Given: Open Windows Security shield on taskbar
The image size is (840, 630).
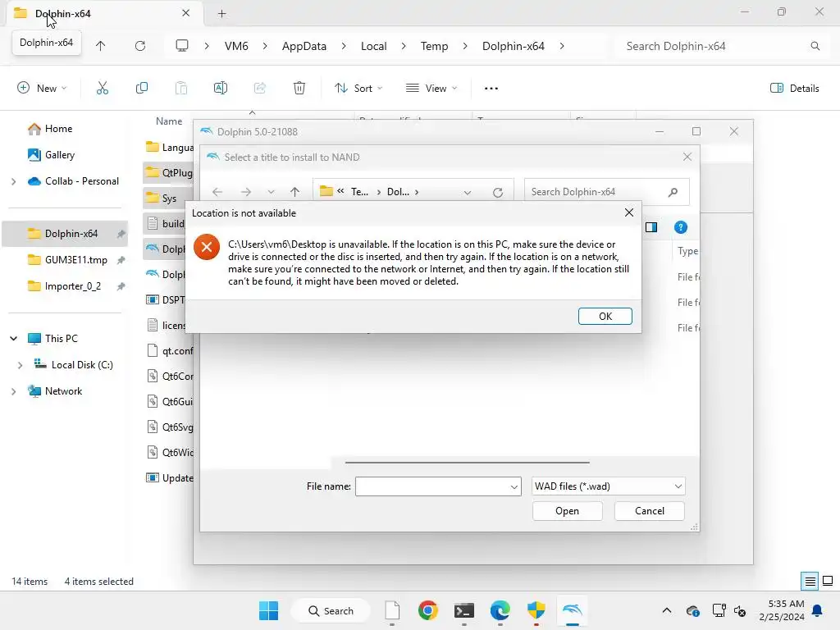Looking at the screenshot, I should click(x=536, y=610).
